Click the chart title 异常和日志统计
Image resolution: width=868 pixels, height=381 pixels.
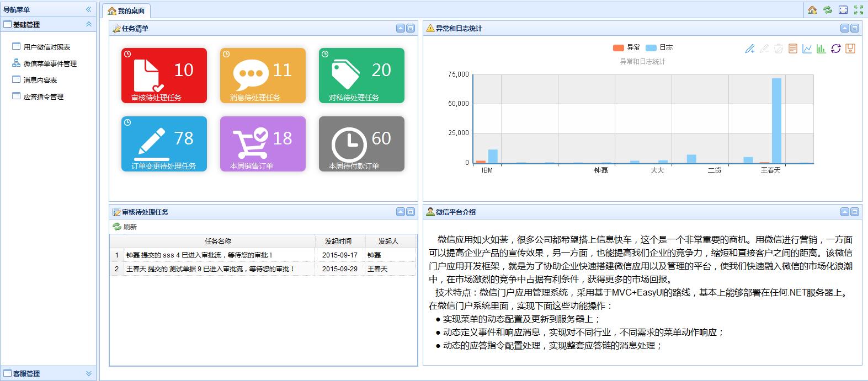coord(643,61)
